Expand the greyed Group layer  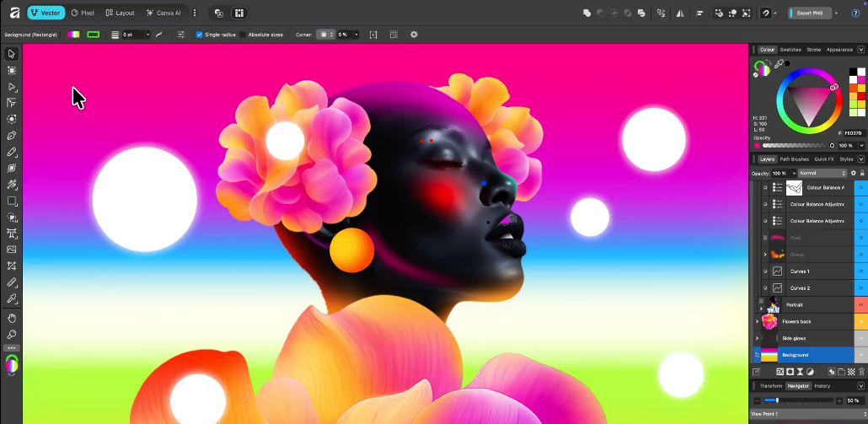765,255
